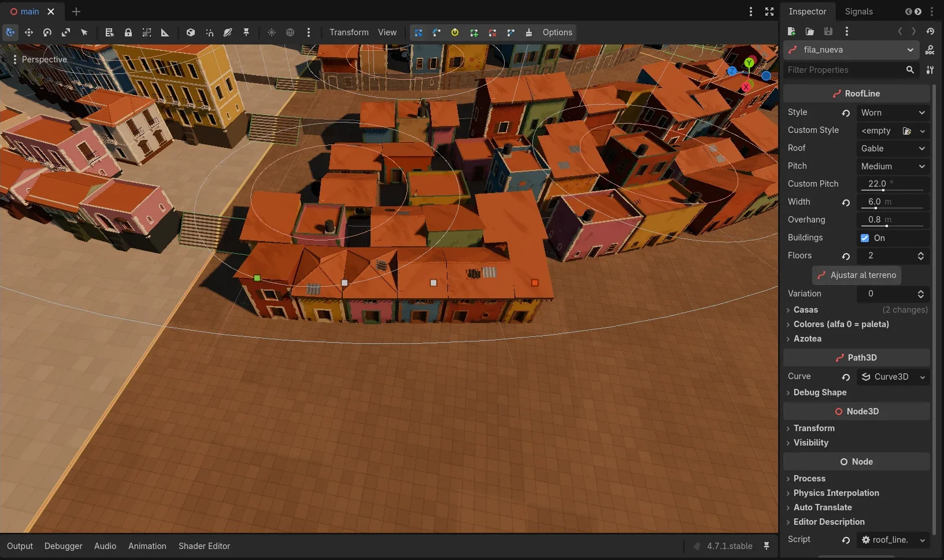Open the View menu
The height and width of the screenshot is (560, 944).
click(387, 32)
